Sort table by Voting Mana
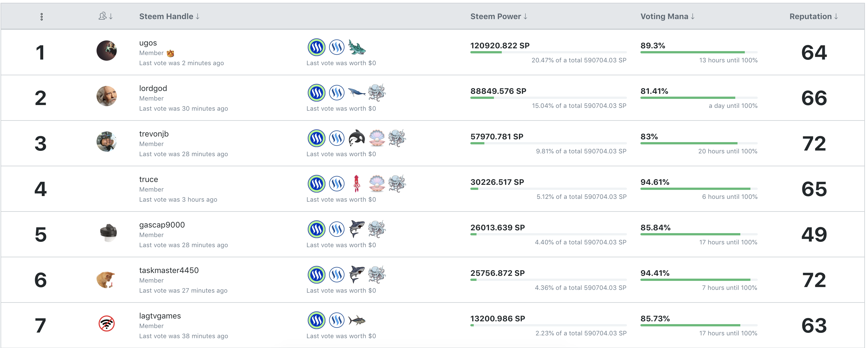 [667, 16]
